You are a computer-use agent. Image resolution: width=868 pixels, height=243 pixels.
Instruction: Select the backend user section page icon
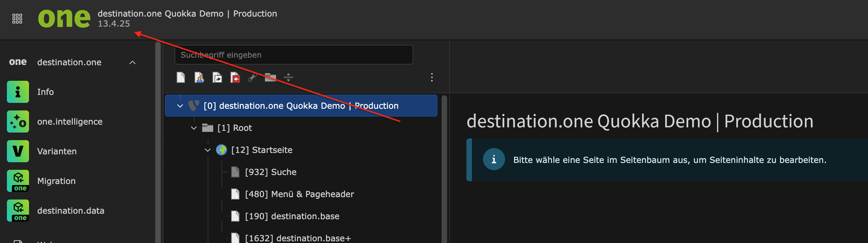click(x=199, y=77)
